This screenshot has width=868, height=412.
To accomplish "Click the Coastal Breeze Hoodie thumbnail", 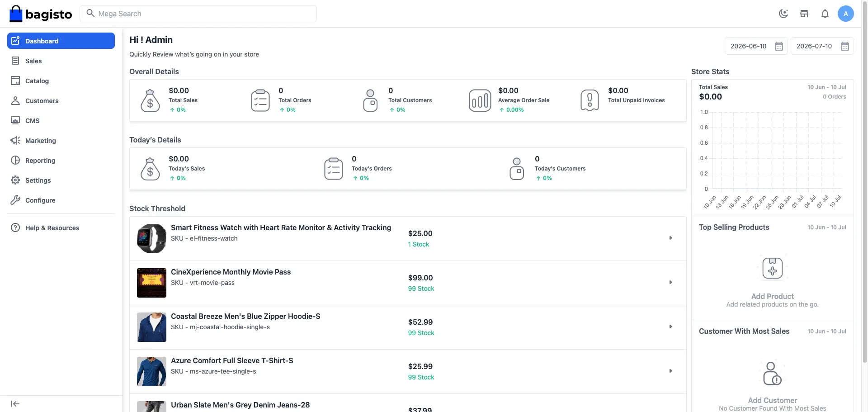I will (x=151, y=327).
